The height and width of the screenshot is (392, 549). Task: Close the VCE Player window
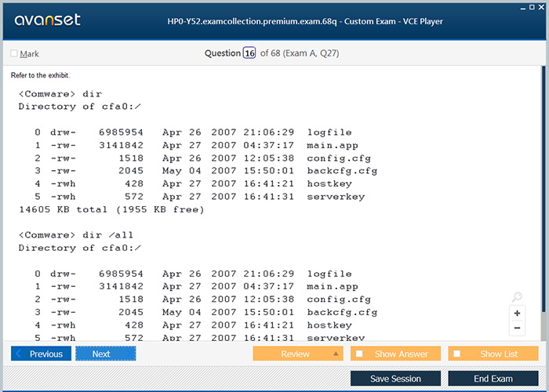click(x=541, y=5)
